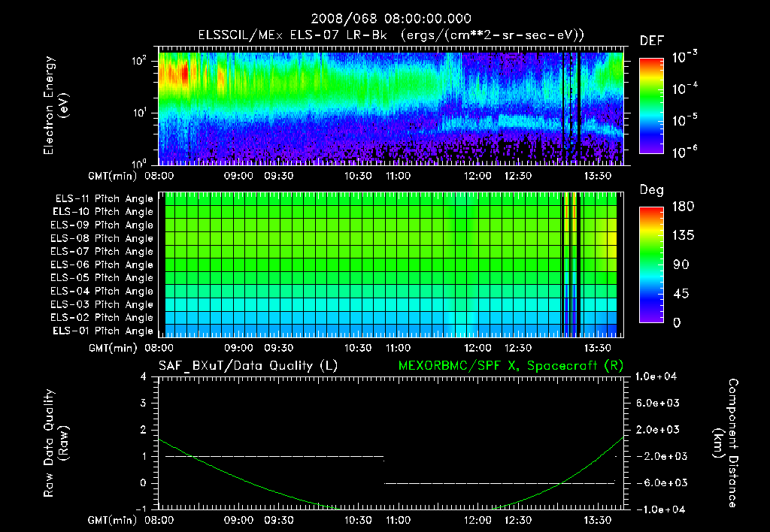770x532 pixels.
Task: Click the Deg pitch angle color bar
Action: tap(651, 264)
